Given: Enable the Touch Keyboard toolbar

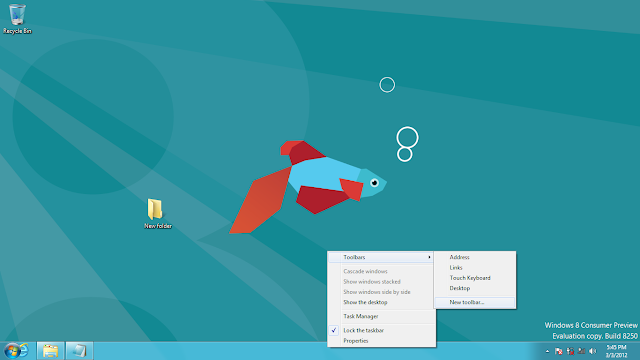Looking at the screenshot, I should (x=475, y=278).
